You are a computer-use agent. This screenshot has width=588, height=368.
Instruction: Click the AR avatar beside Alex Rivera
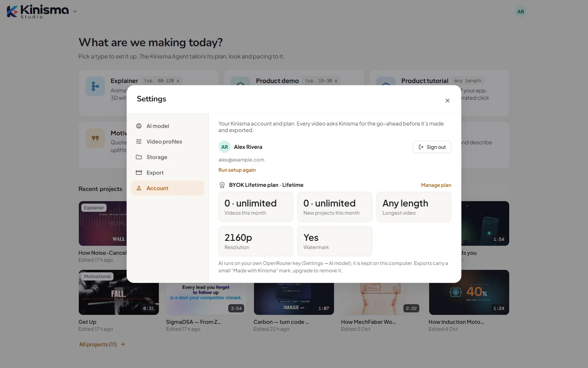pos(225,147)
